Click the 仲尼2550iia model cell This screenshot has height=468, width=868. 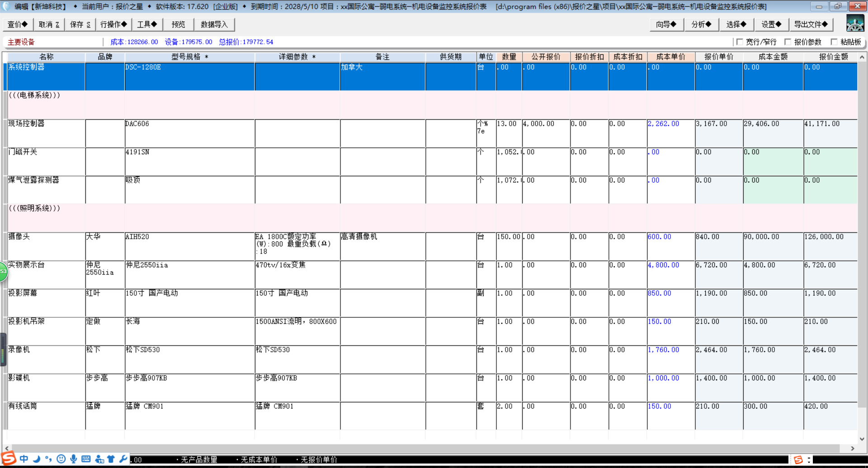[x=189, y=274]
